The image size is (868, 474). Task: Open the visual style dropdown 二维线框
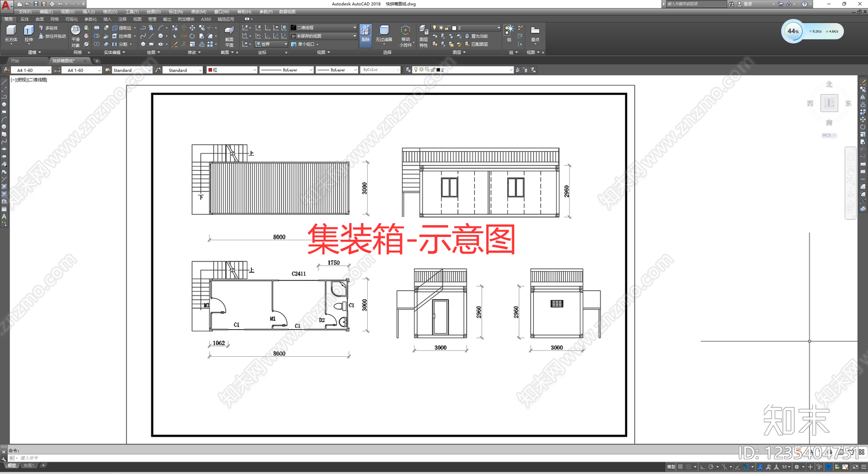[323, 28]
